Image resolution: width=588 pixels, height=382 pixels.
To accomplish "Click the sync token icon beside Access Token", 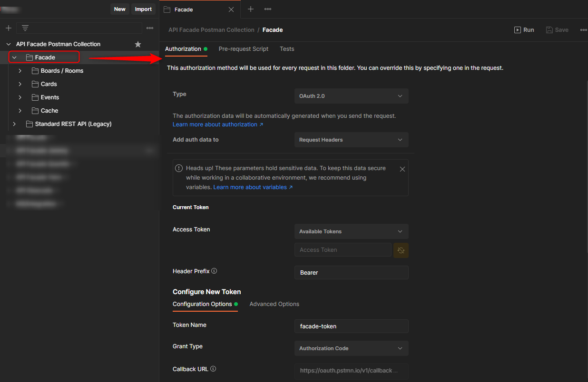I will click(x=401, y=250).
